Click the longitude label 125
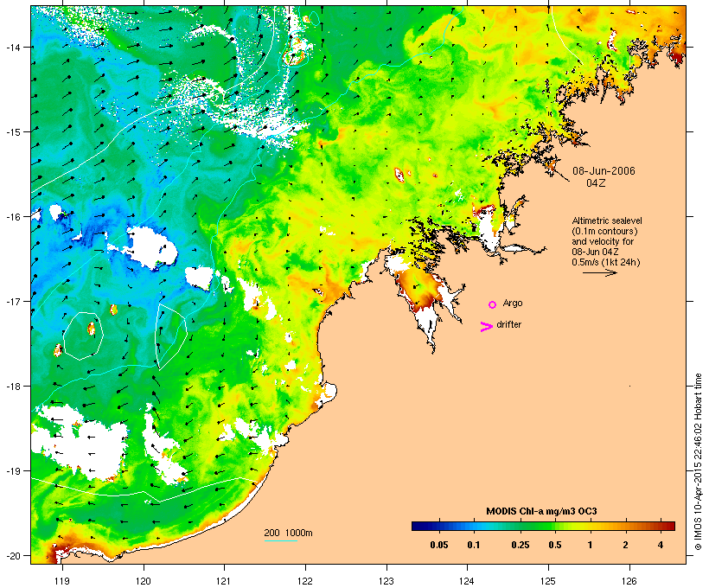Screen dimensions: 709x588 click(548, 581)
